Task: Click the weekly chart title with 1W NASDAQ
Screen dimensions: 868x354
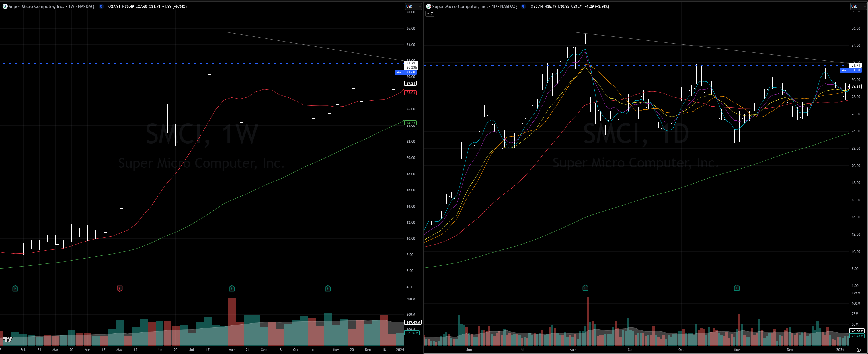Action: [51, 6]
